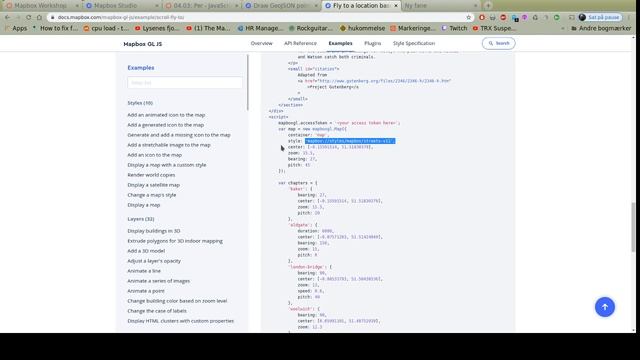Click the Project Gutenberg URL in code
The height and width of the screenshot is (360, 640).
384,81
